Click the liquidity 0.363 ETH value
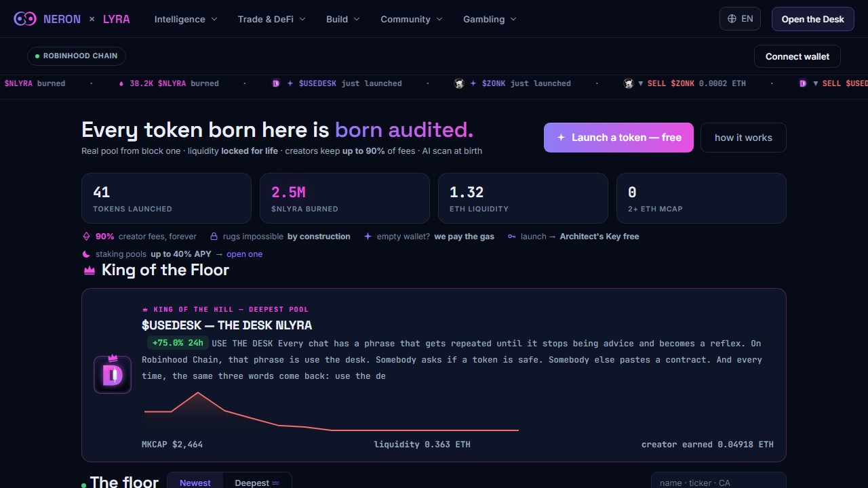Viewport: 868px width, 488px height. [422, 445]
